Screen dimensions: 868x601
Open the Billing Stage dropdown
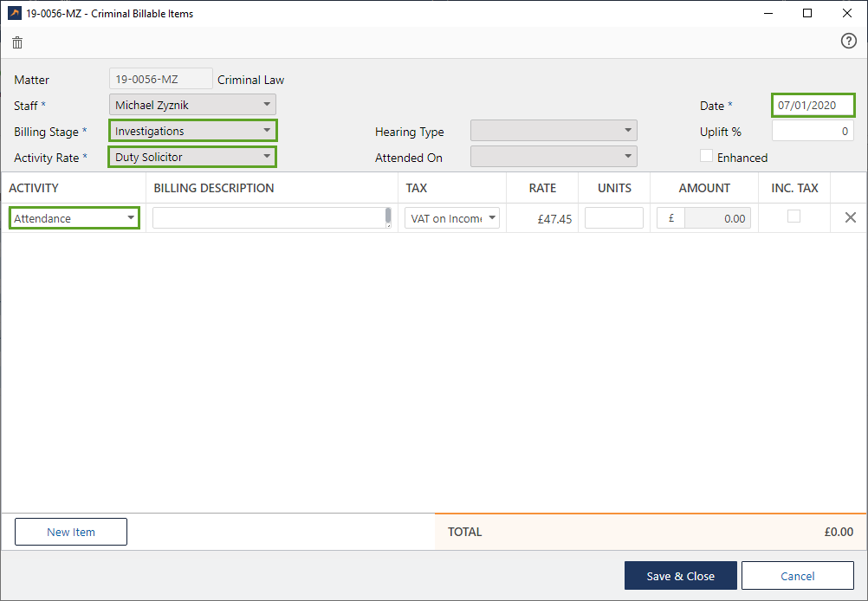(x=192, y=131)
